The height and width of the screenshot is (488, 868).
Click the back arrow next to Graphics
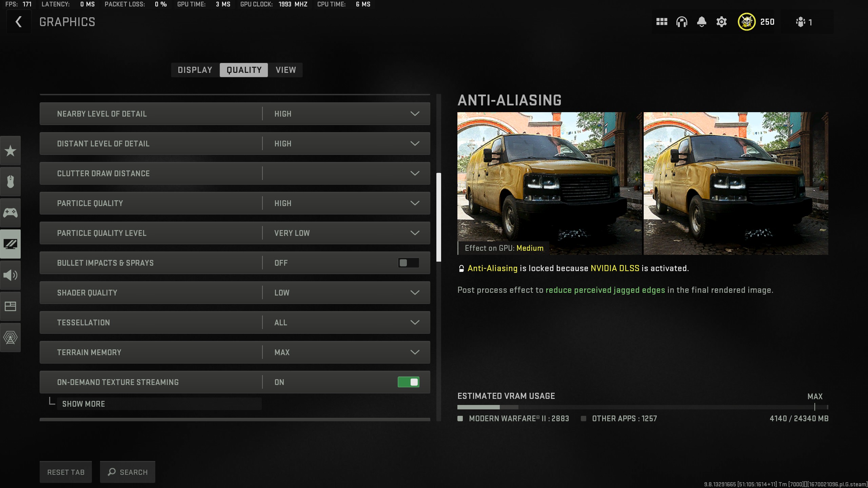point(19,22)
